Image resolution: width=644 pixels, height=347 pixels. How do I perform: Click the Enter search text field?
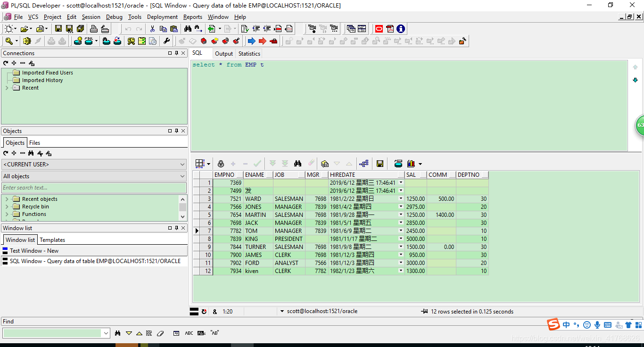pyautogui.click(x=94, y=188)
